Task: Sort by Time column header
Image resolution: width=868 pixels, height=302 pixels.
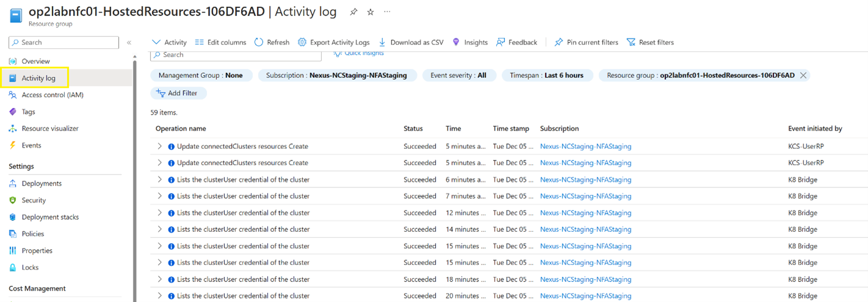Action: pyautogui.click(x=454, y=129)
